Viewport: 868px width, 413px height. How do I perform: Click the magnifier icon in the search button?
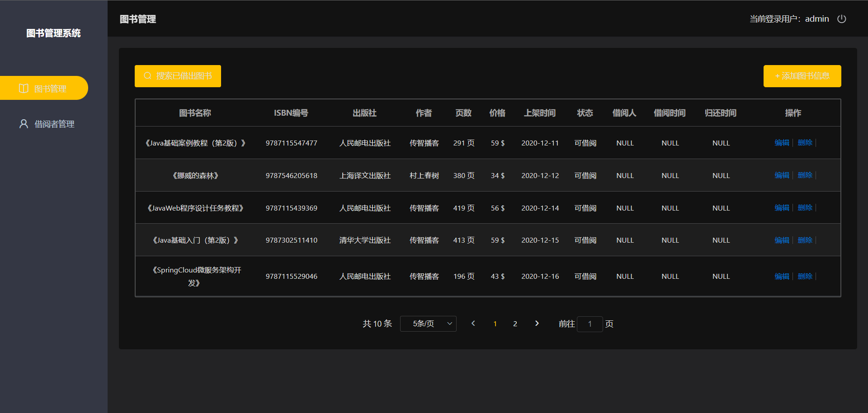(x=147, y=76)
